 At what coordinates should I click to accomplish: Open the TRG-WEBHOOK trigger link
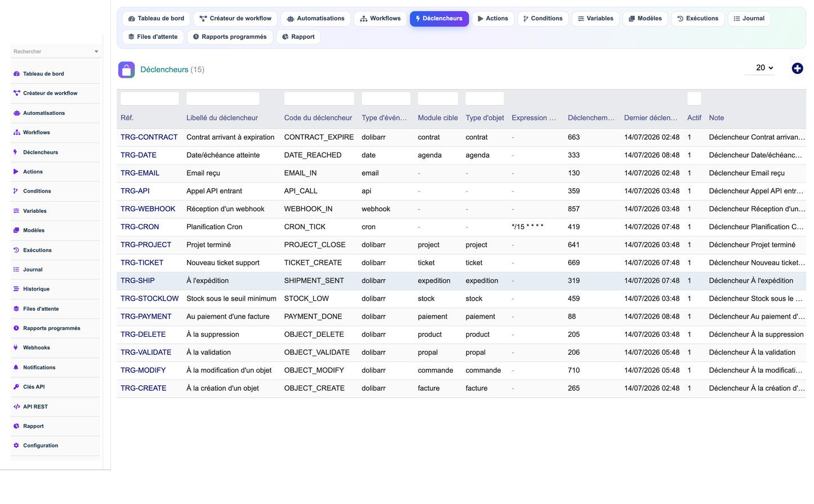click(148, 209)
